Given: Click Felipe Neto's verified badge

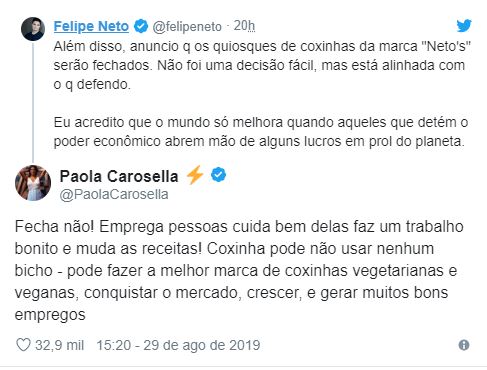Looking at the screenshot, I should 141,26.
